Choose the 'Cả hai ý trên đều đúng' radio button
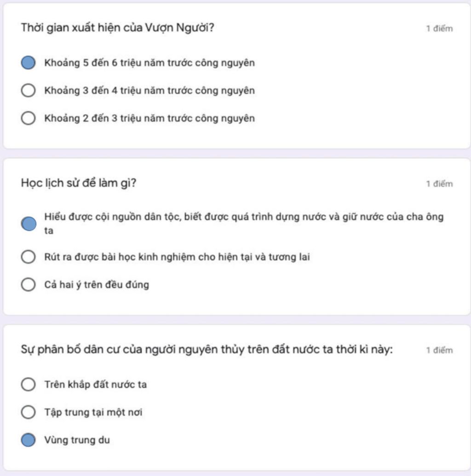The width and height of the screenshot is (471, 476). click(29, 285)
